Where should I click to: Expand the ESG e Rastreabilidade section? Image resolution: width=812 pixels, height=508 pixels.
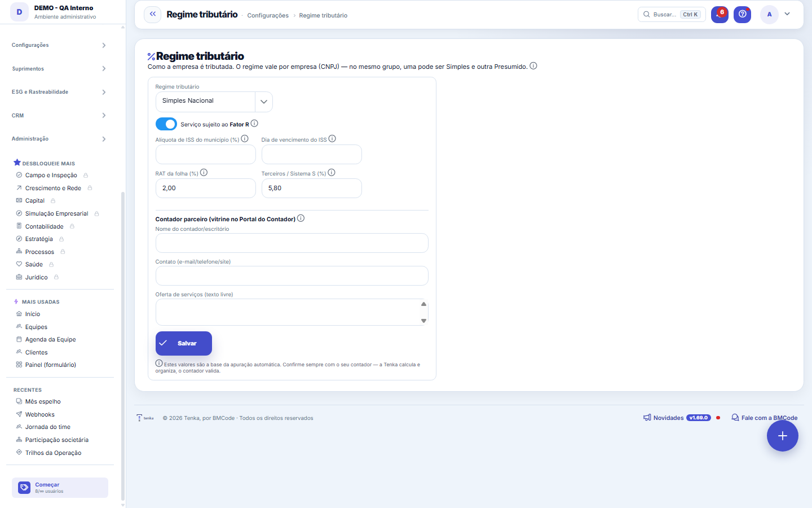(59, 92)
